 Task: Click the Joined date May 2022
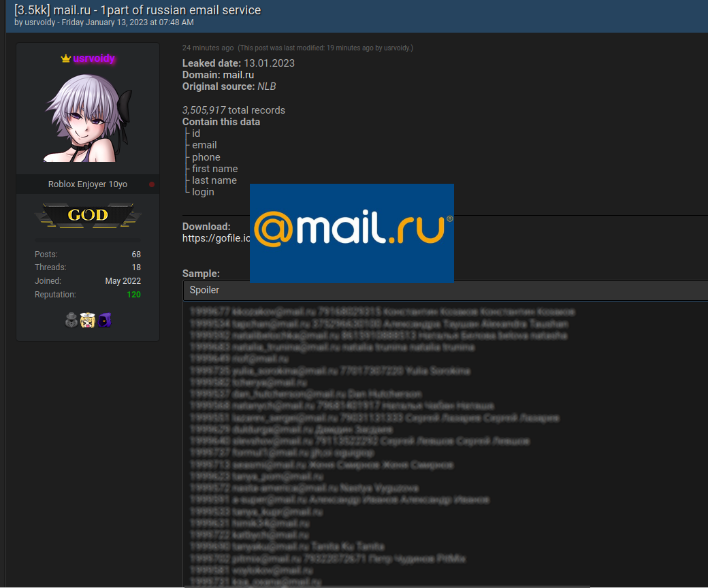[123, 281]
